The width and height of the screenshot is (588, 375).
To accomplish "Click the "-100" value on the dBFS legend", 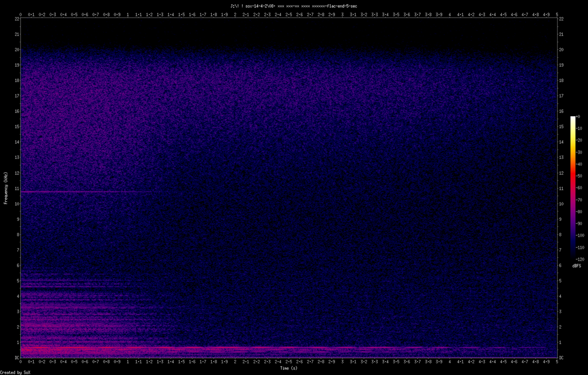I will pyautogui.click(x=580, y=235).
